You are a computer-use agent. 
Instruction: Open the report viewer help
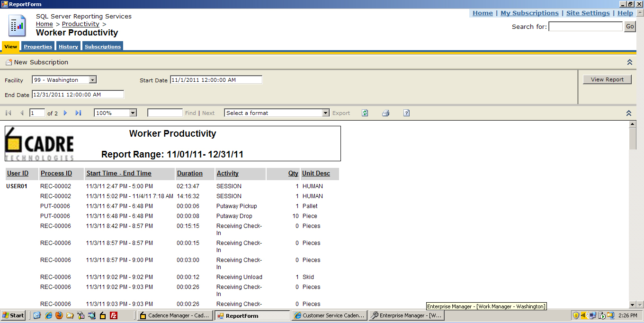click(x=406, y=113)
